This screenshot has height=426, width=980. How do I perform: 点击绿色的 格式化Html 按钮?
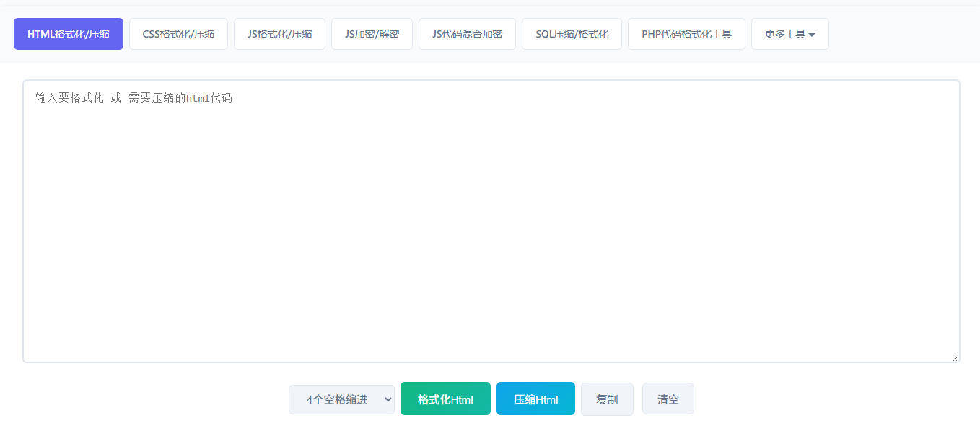(445, 398)
